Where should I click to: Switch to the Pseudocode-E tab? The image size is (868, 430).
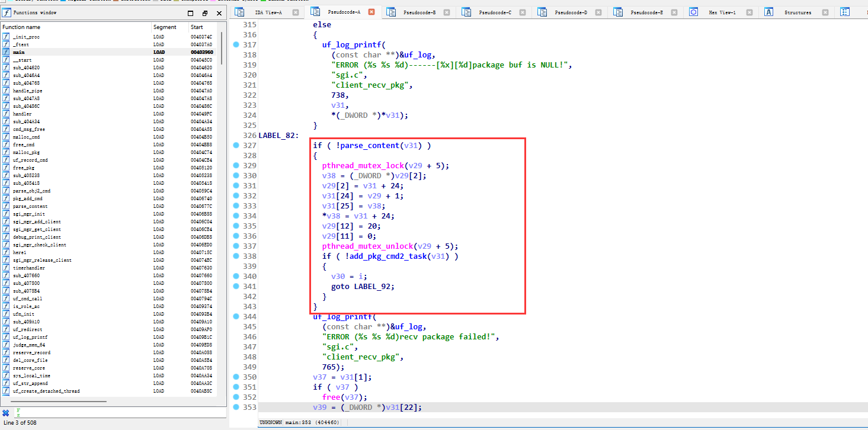[646, 12]
